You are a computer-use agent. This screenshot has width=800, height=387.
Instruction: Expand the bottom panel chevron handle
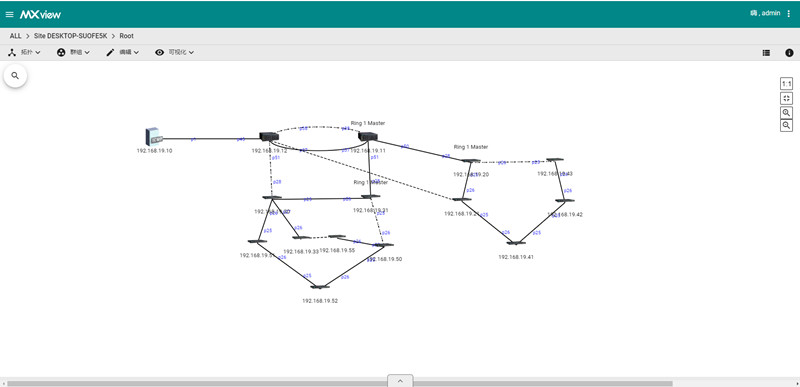click(400, 381)
